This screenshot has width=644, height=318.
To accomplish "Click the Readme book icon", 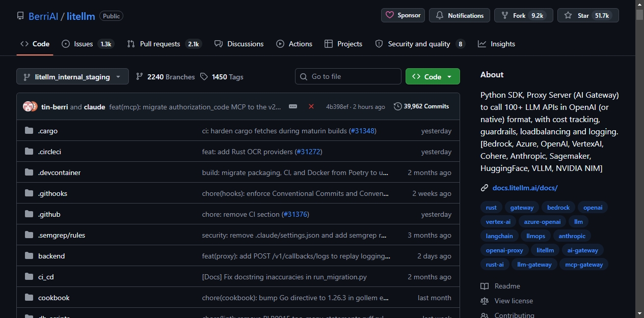I will tap(485, 286).
